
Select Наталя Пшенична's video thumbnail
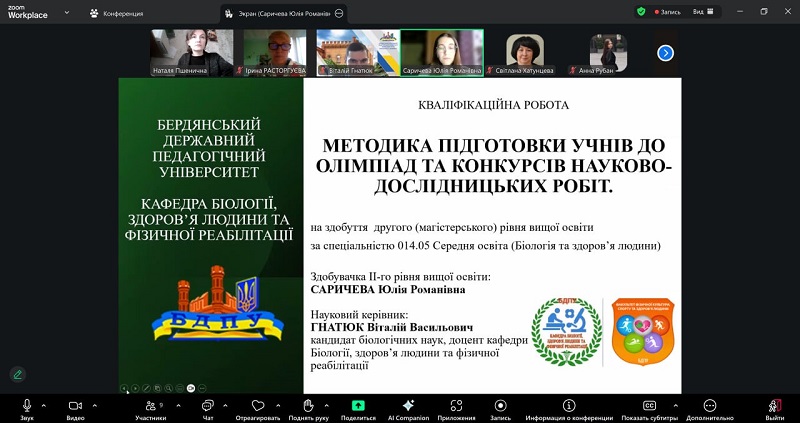coord(192,52)
